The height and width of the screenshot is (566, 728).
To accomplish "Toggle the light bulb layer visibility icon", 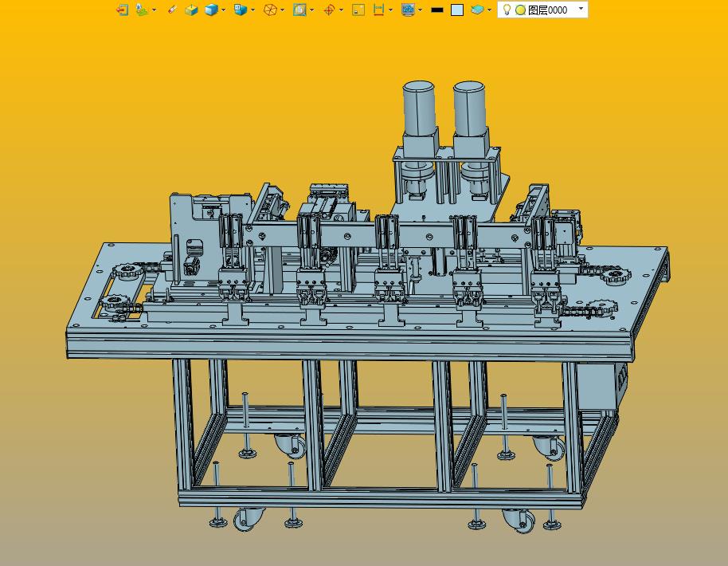I will click(x=507, y=10).
